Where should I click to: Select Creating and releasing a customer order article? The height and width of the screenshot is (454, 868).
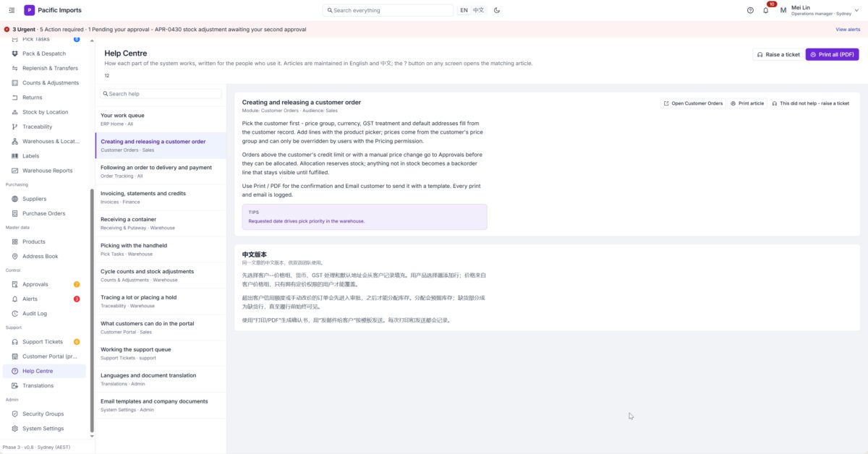pos(161,145)
